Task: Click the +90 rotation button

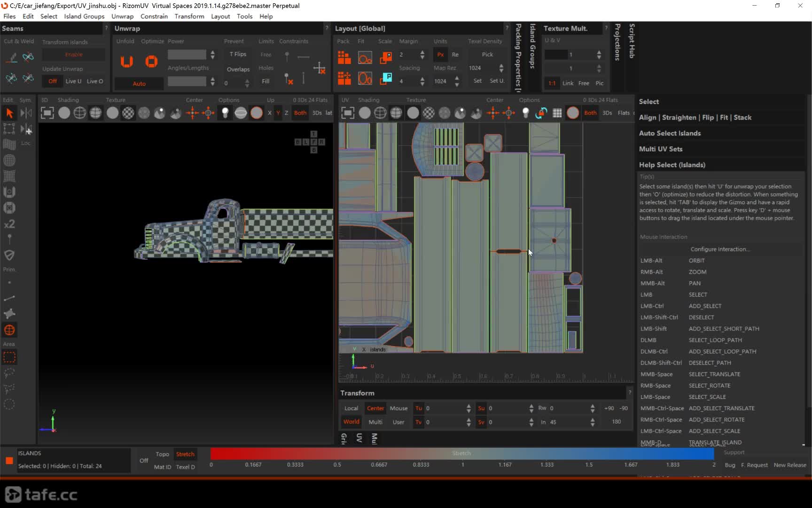Action: [x=609, y=408]
